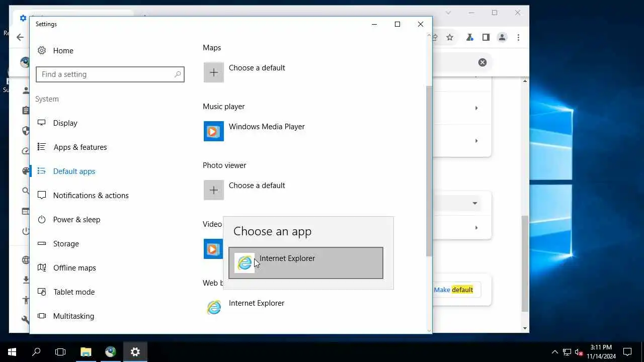Click the Internet Explorer icon in the Choose an app popup

tap(245, 263)
